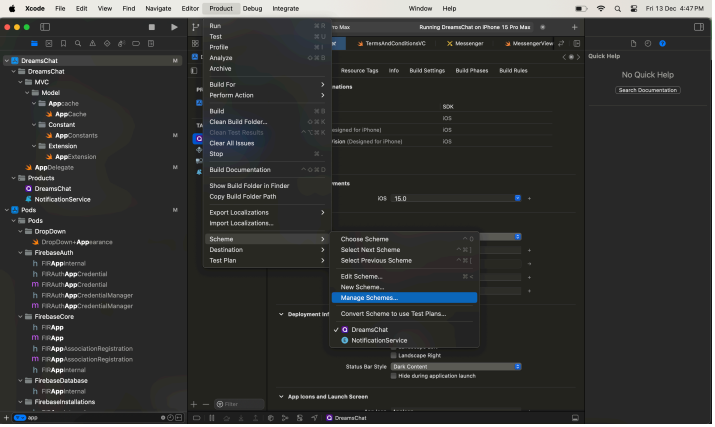Toggle the inspectors panel at top right
The height and width of the screenshot is (427, 715).
pos(698,27)
